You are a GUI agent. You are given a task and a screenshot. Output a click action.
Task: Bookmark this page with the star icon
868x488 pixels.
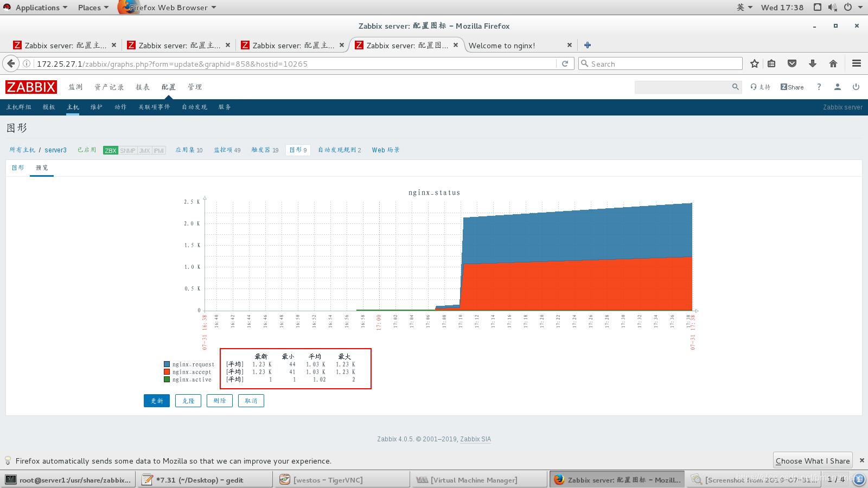(754, 63)
